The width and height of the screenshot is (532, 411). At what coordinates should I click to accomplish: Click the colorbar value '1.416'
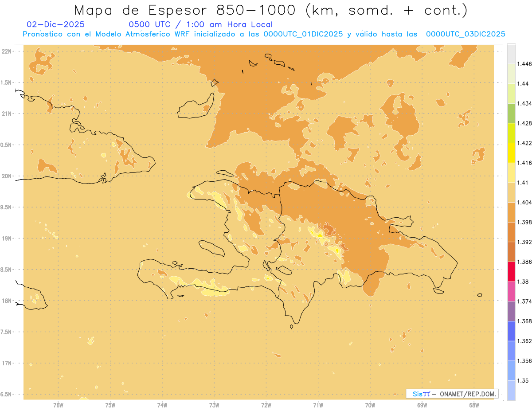[x=524, y=163]
